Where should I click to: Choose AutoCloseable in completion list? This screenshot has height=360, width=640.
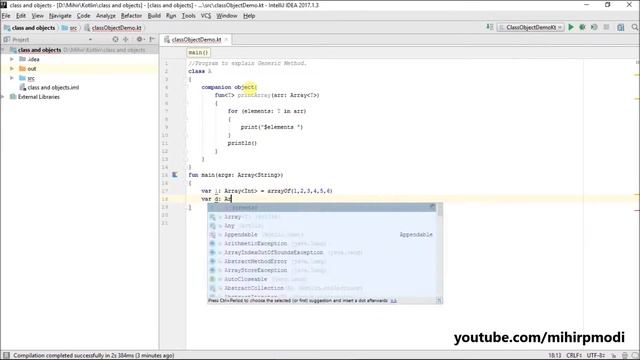(x=322, y=279)
